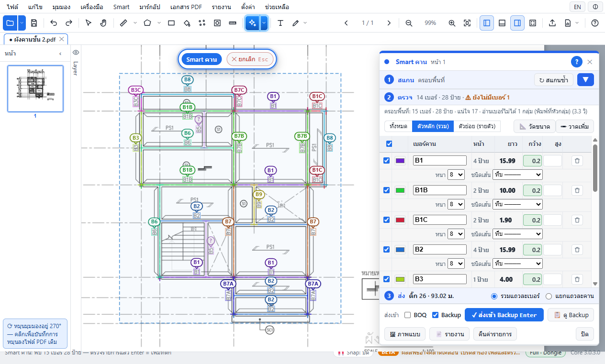
Task: Click the fit to screen icon
Action: pos(467,23)
